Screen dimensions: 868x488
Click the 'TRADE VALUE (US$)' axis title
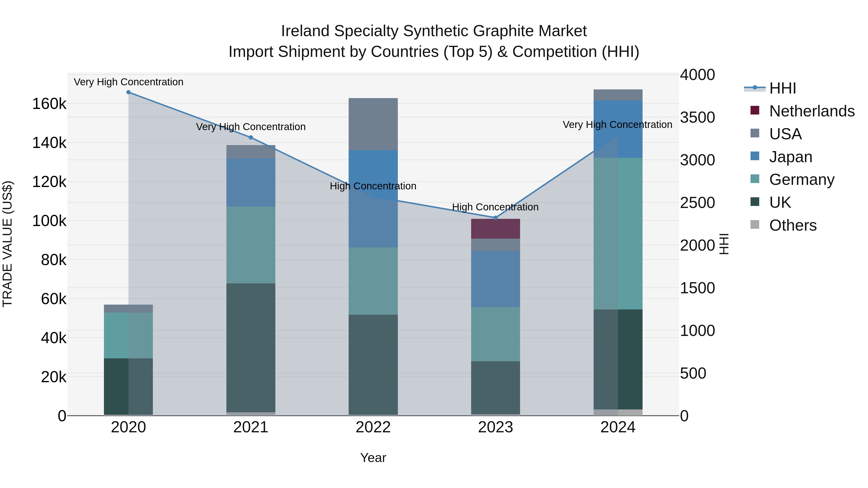[7, 244]
